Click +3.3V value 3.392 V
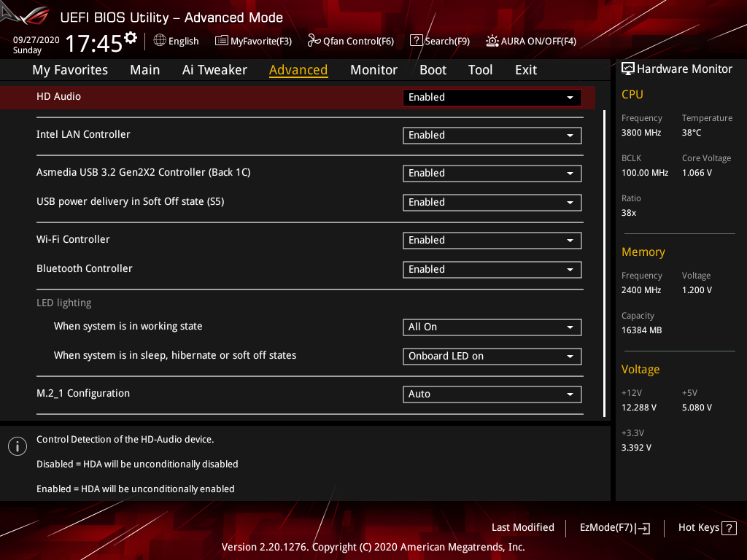Screen dimensions: 747x560 click(x=636, y=448)
